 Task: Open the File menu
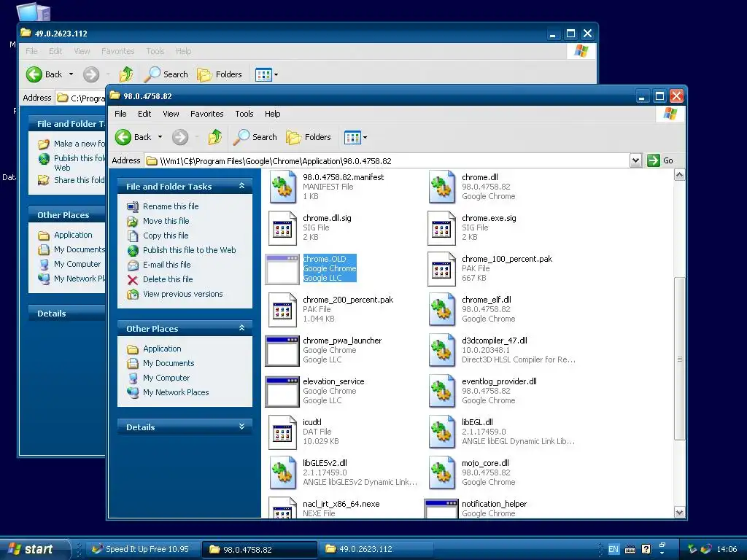120,114
